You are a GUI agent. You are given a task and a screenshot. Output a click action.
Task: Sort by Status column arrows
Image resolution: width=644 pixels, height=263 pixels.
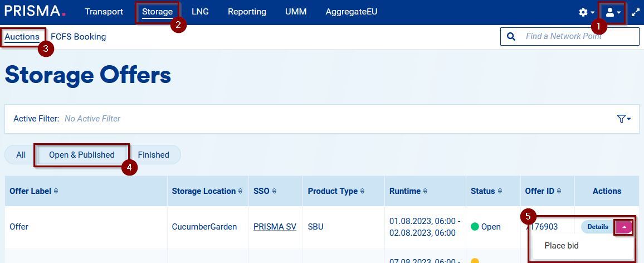pyautogui.click(x=500, y=191)
